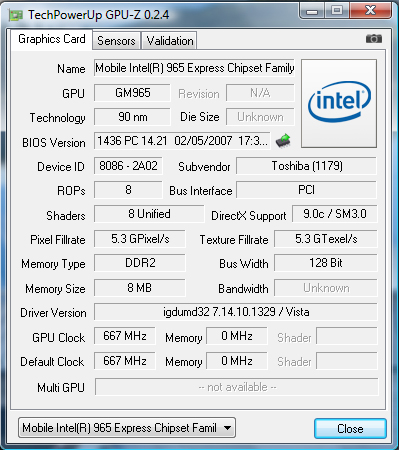Click the BIOS Version value field
Screen dimensions: 399x450
182,141
